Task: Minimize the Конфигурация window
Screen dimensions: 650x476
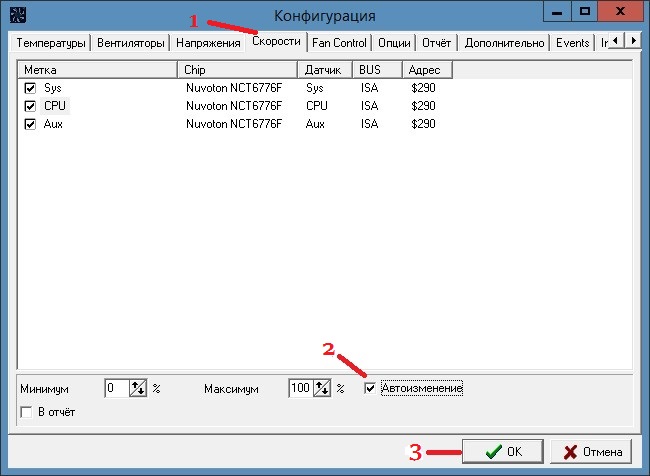Action: (x=557, y=11)
